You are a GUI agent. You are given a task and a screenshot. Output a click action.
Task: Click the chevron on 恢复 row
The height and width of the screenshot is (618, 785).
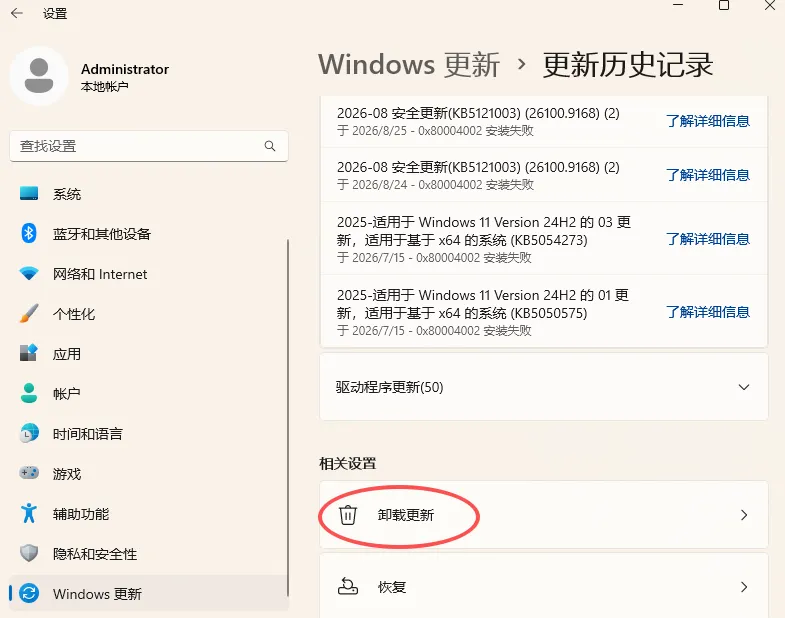(744, 586)
